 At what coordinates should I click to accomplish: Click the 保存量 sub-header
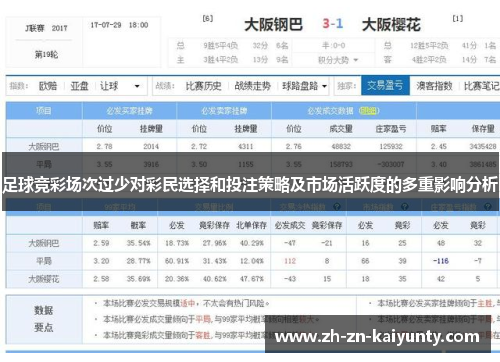click(x=483, y=129)
